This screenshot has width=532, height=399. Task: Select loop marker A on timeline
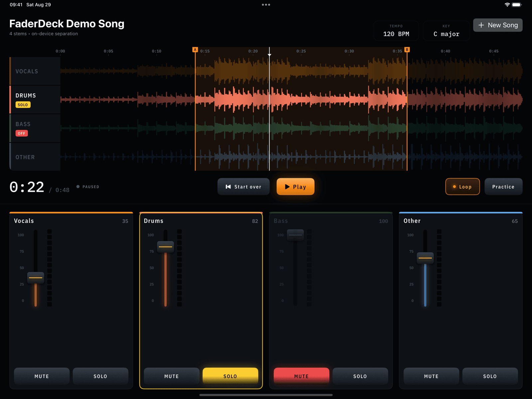195,50
